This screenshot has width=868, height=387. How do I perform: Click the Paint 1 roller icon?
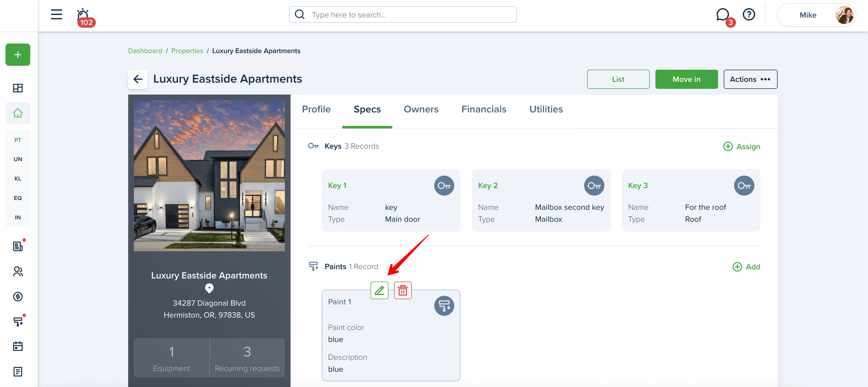click(444, 306)
